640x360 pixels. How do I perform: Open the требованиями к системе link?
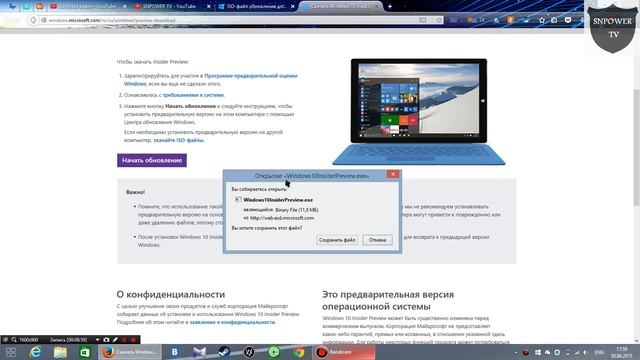[x=193, y=95]
